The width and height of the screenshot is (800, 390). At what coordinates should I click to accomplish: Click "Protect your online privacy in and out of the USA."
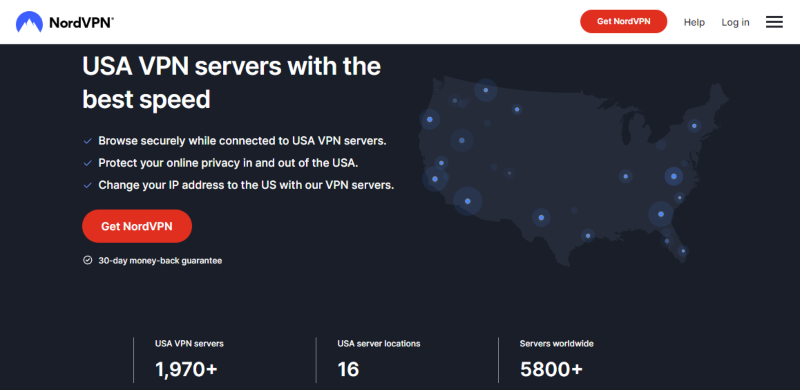pos(228,163)
